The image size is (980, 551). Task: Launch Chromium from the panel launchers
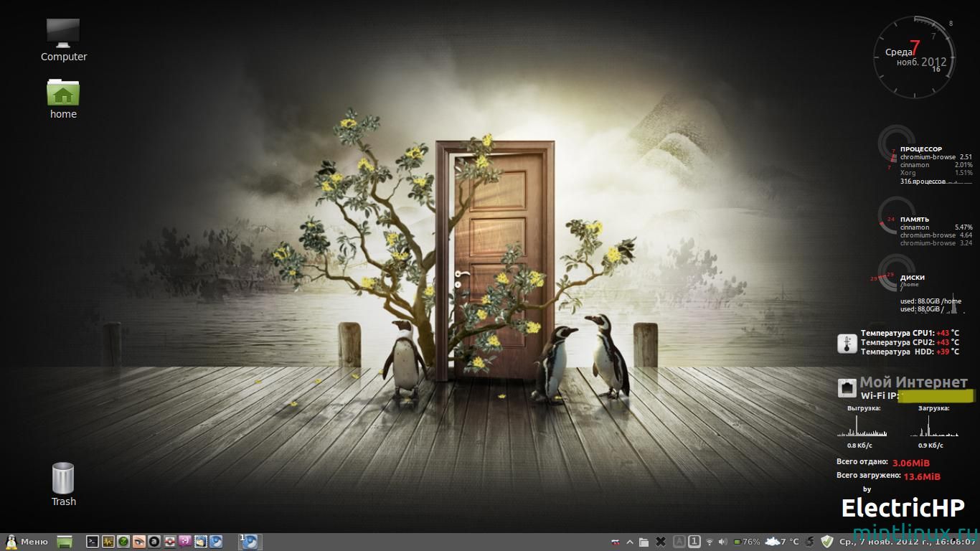(216, 542)
